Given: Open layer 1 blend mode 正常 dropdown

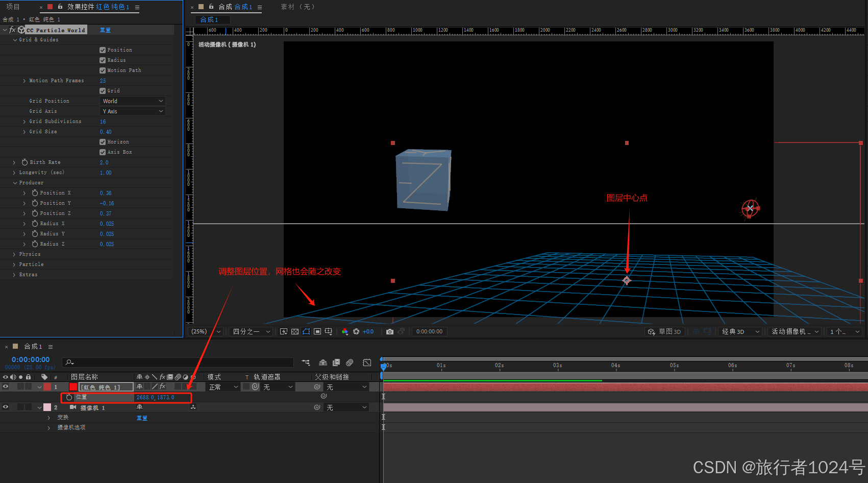Looking at the screenshot, I should 223,387.
